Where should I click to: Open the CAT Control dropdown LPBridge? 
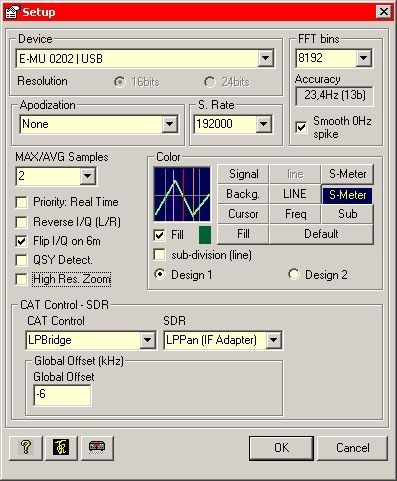click(147, 340)
